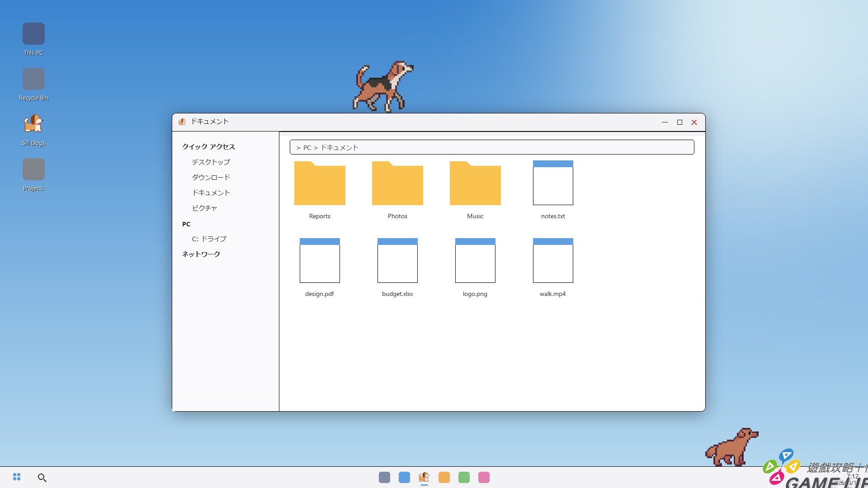Viewport: 868px width, 488px height.
Task: Click the Photos folder name label
Action: pyautogui.click(x=397, y=216)
